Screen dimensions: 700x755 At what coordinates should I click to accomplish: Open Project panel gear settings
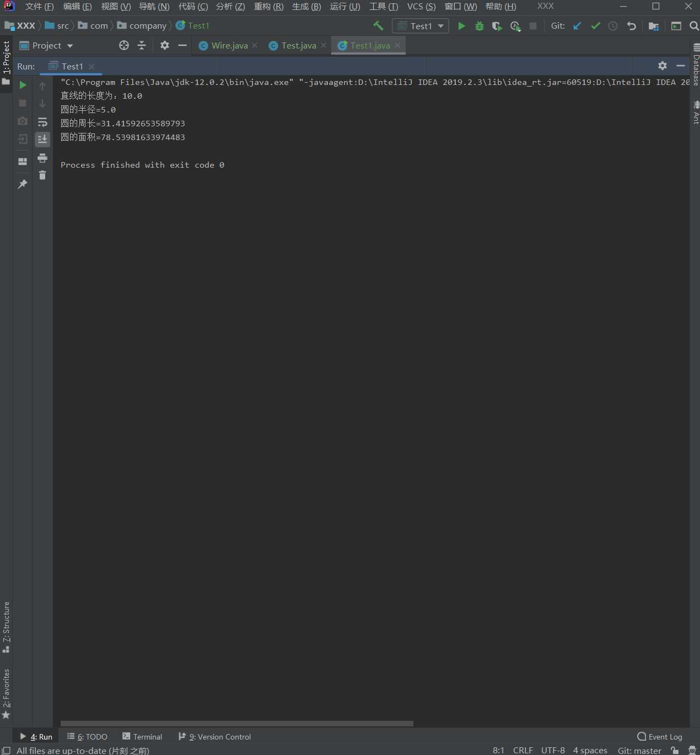pyautogui.click(x=165, y=45)
